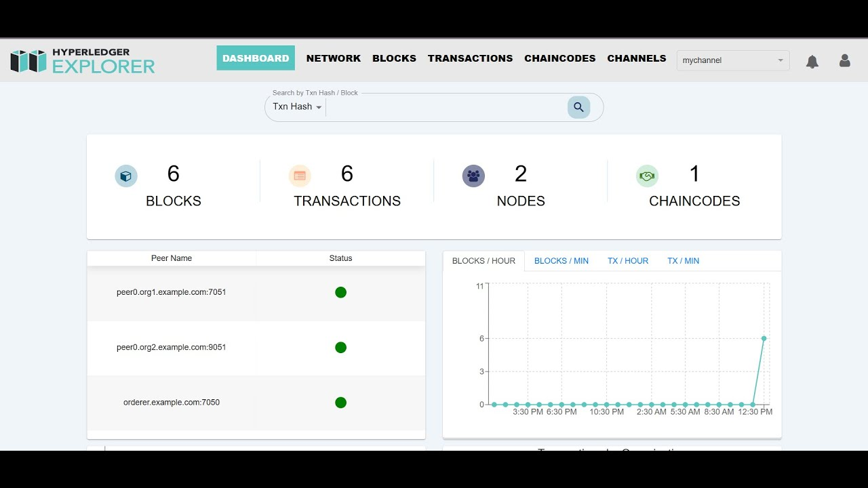View the Chaincodes page
868x488 pixels.
[x=560, y=58]
